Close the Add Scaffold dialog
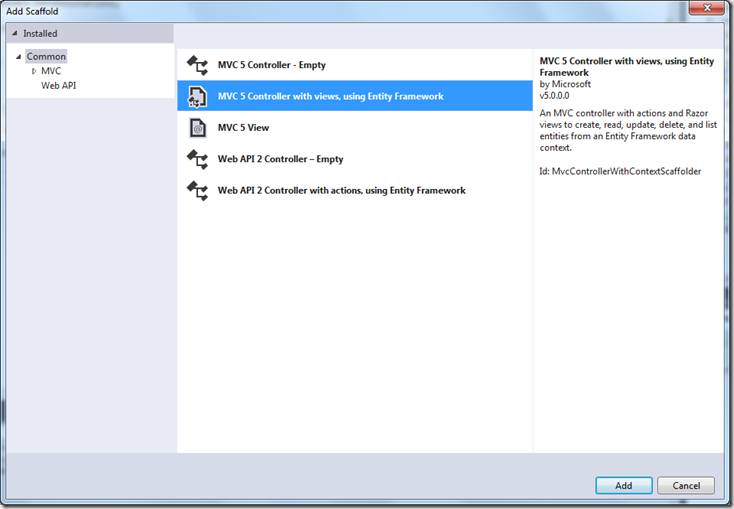The image size is (734, 509). [x=707, y=8]
